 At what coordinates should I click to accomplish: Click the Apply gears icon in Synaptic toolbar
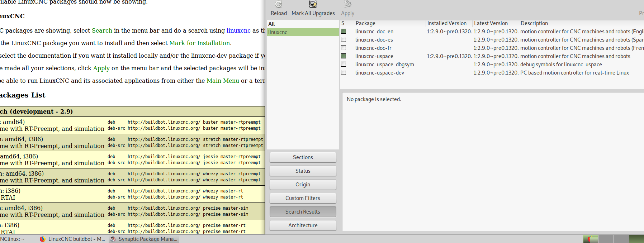pyautogui.click(x=347, y=4)
